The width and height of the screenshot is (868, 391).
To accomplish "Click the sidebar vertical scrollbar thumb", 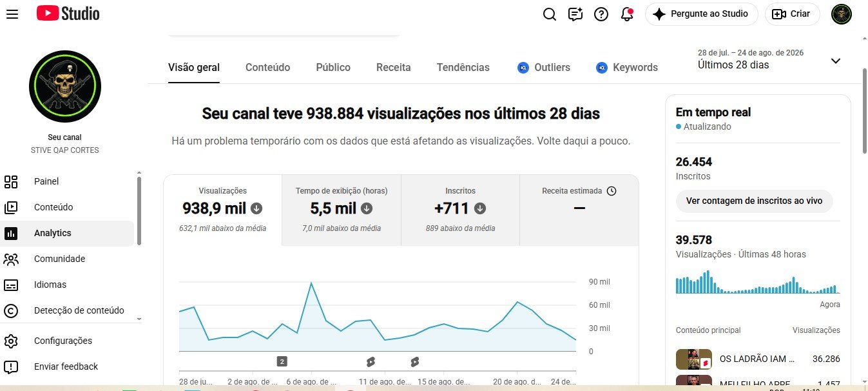I will click(139, 210).
